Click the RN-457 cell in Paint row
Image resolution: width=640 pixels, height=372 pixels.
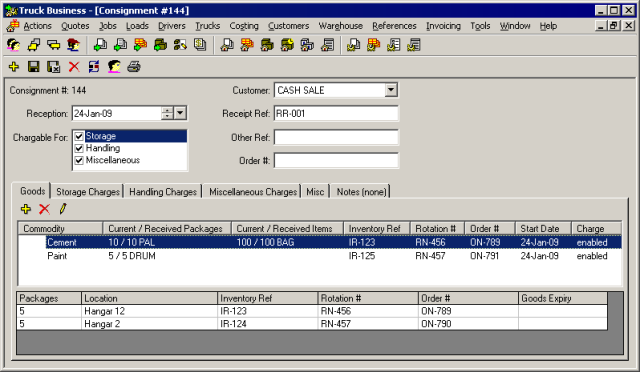[430, 256]
